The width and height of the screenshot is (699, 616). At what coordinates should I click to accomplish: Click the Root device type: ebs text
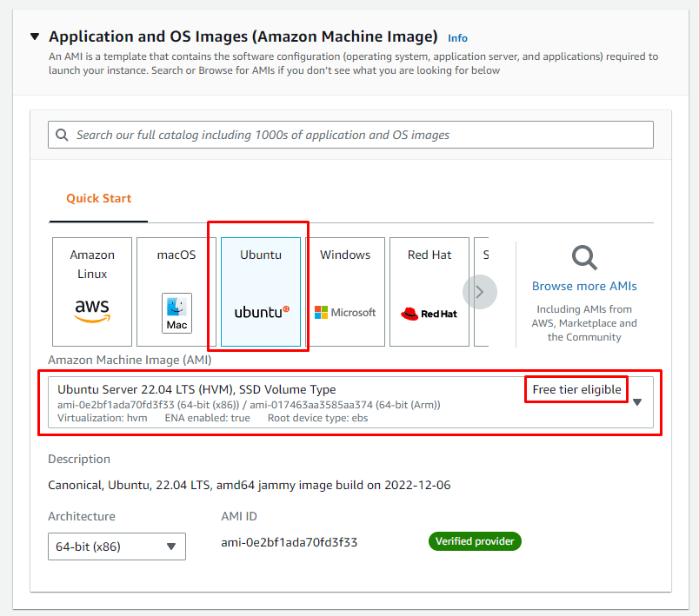point(317,418)
